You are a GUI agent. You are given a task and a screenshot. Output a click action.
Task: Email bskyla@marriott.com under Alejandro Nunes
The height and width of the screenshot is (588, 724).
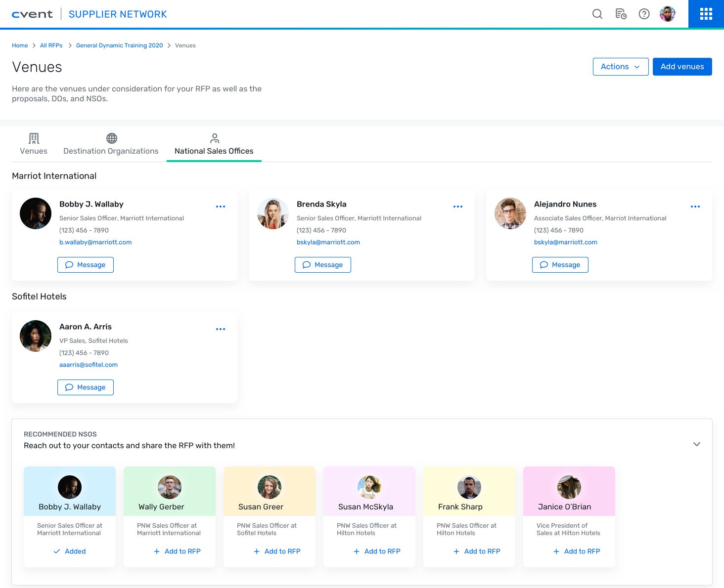[x=566, y=242]
